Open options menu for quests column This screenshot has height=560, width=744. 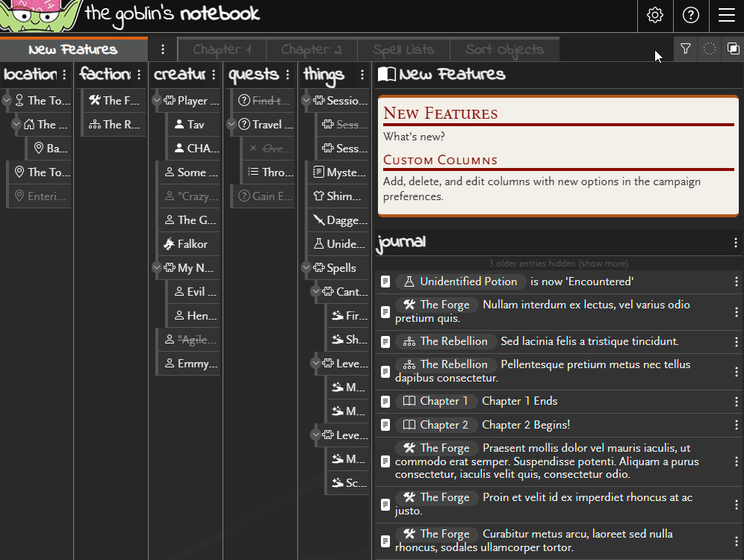click(288, 75)
